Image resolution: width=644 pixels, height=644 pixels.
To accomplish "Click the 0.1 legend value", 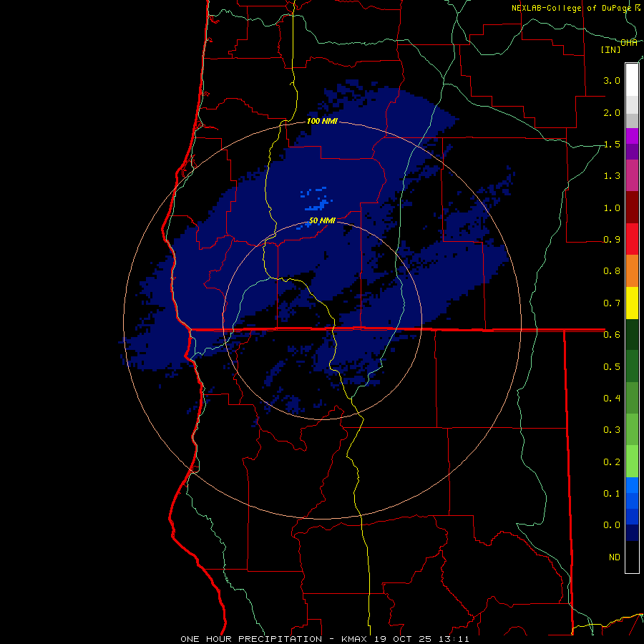I will pyautogui.click(x=612, y=493).
